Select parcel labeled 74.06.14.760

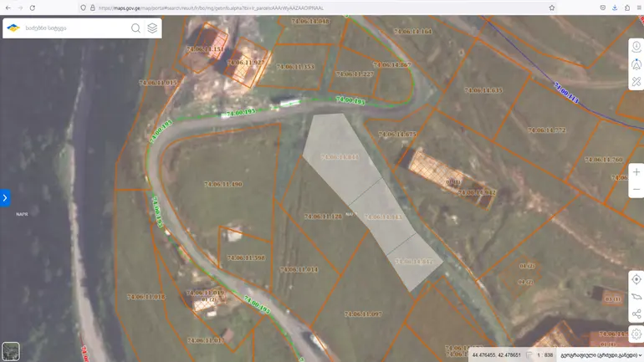click(x=604, y=160)
